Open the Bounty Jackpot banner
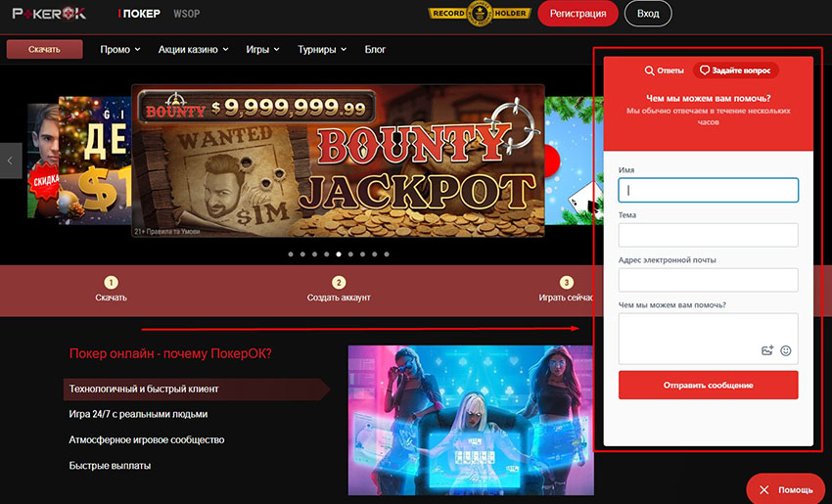Viewport: 832px width, 504px height. click(338, 160)
